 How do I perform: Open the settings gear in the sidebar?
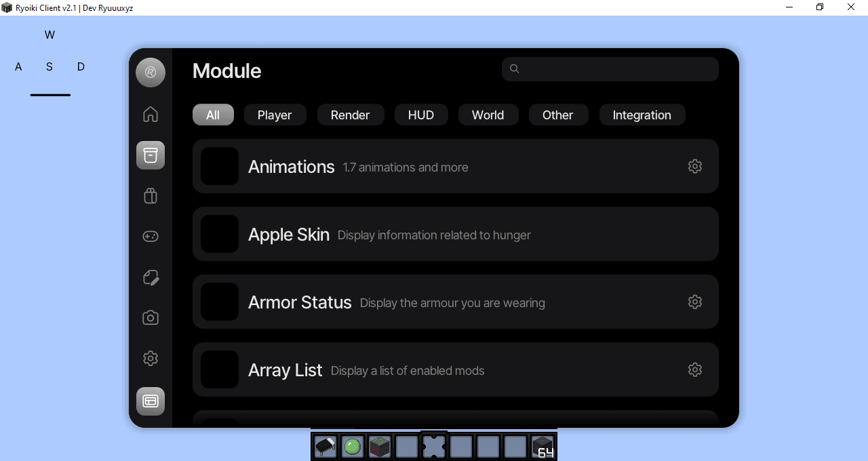pos(151,359)
